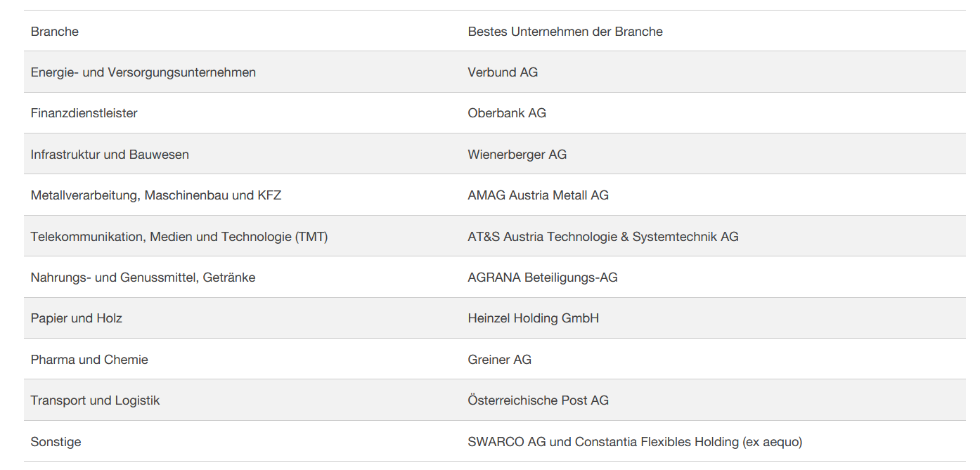Image resolution: width=980 pixels, height=470 pixels.
Task: Click AT&S Austria Technologie & Systemtechnik AG
Action: point(603,237)
